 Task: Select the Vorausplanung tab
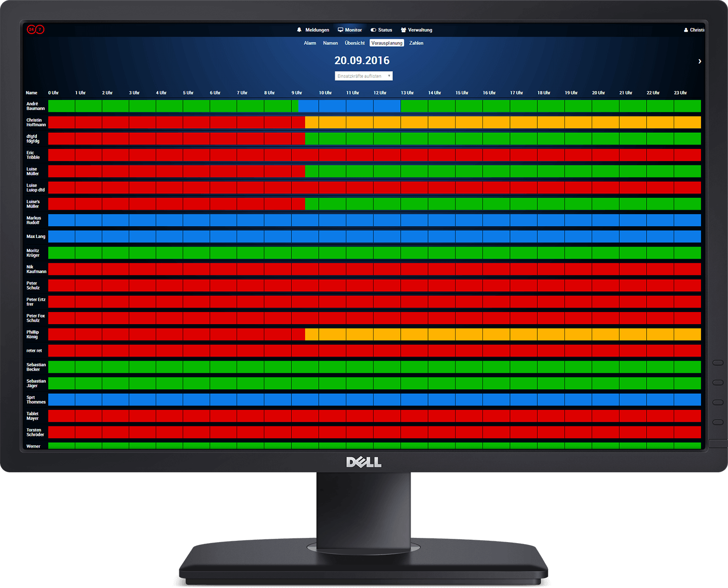point(387,43)
